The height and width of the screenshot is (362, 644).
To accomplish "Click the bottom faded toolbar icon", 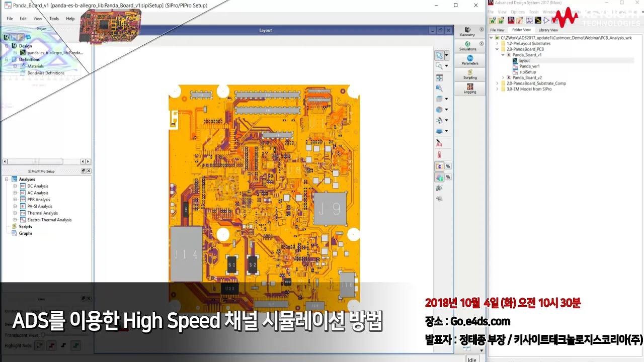I will [x=439, y=199].
